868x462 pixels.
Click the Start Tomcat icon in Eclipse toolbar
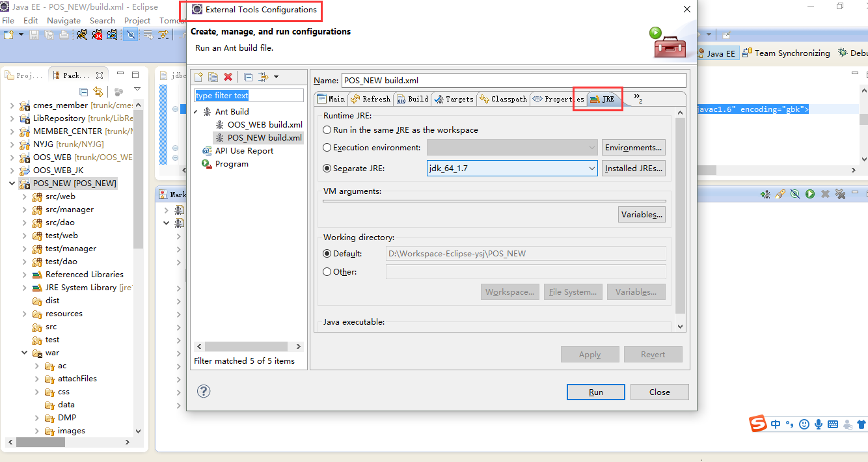[x=81, y=34]
